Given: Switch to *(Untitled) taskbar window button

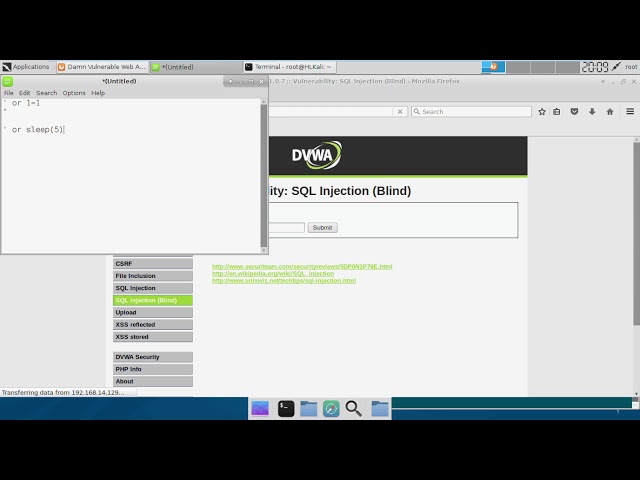Looking at the screenshot, I should pos(196,67).
